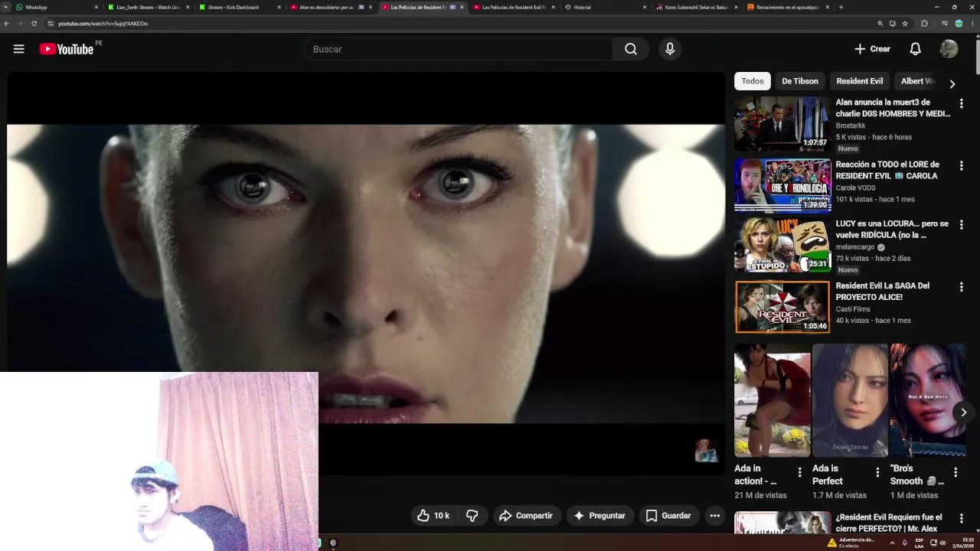Like the video with 10 k likes
This screenshot has height=551, width=980.
tap(433, 516)
